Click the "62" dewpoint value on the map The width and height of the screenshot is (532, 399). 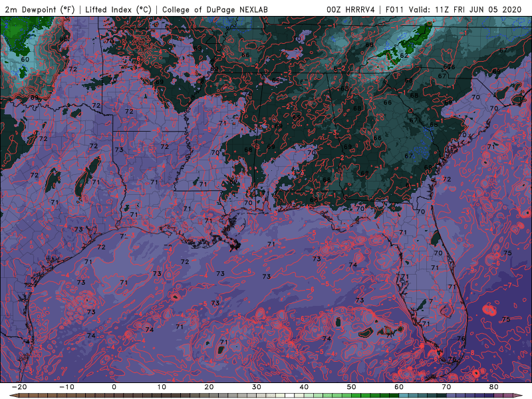[404, 56]
